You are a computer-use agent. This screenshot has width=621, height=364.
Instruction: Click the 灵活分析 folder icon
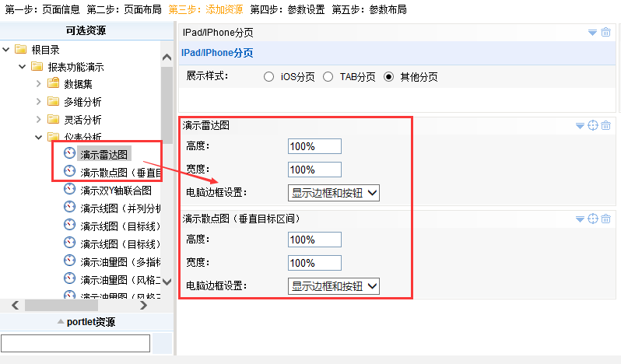pos(53,119)
